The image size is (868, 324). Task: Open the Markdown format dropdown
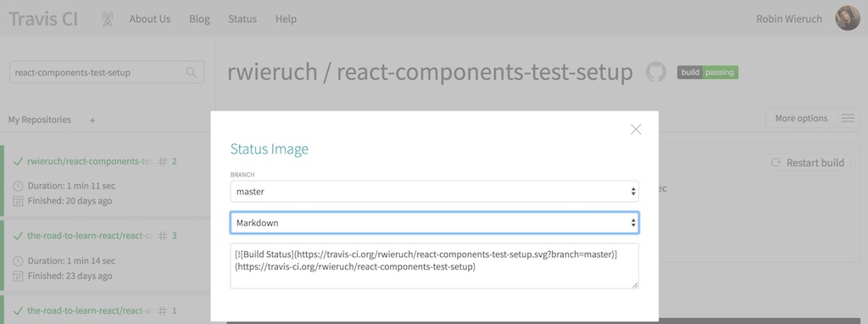[435, 223]
